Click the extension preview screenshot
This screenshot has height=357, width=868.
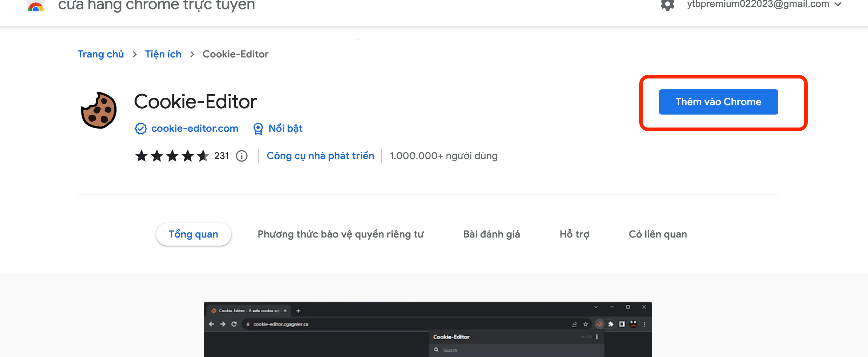[x=428, y=329]
